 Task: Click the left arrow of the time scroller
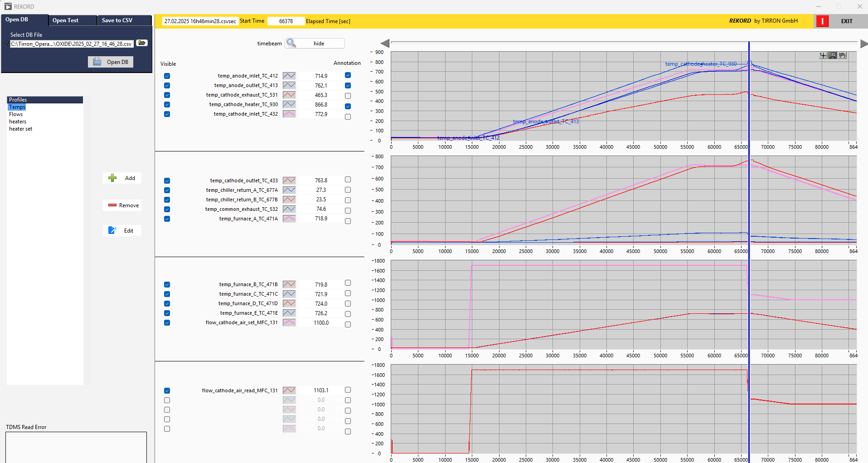pos(385,44)
